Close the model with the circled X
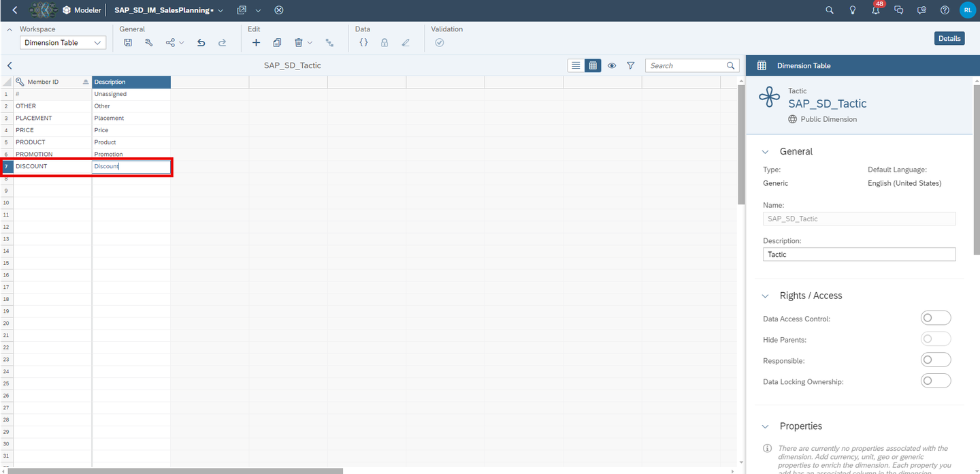 pos(279,10)
